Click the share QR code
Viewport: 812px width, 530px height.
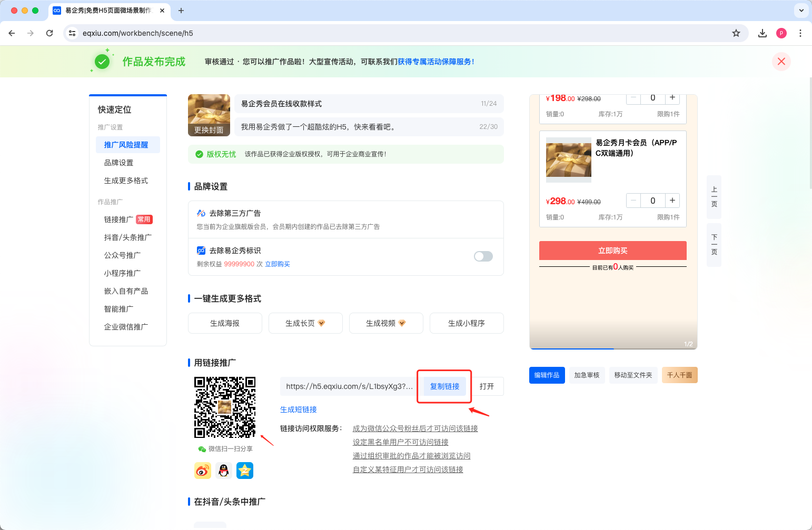[225, 407]
